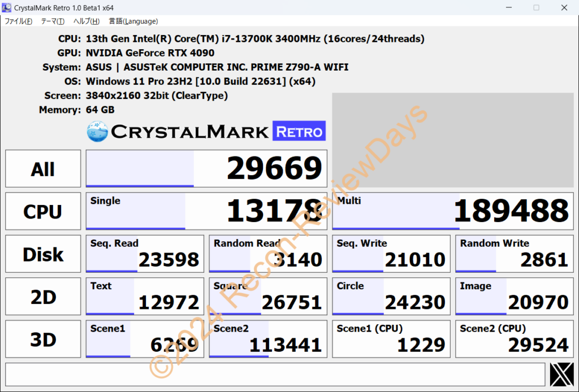Image resolution: width=579 pixels, height=392 pixels.
Task: Click the 3D benchmark button
Action: (42, 338)
